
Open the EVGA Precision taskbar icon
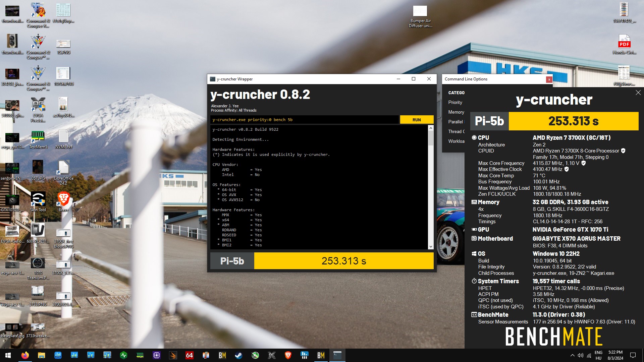coord(271,355)
